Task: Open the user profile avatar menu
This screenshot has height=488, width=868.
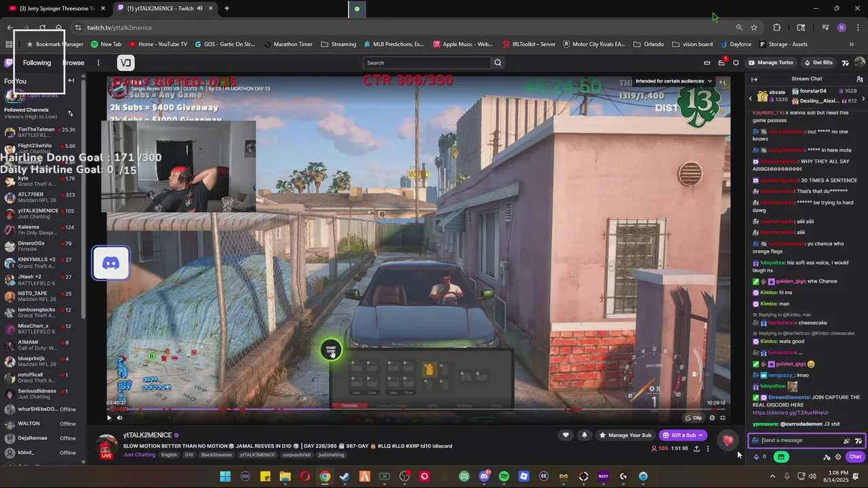Action: (x=859, y=62)
